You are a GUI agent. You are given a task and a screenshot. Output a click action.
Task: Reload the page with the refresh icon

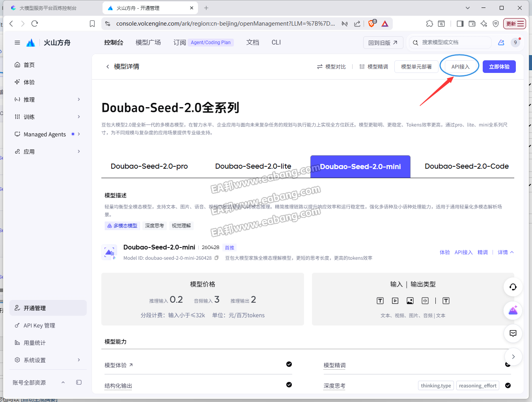click(35, 24)
